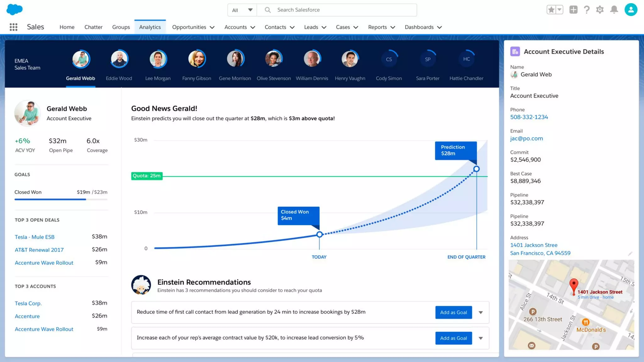Open the All search scope dropdown
644x362 pixels.
242,10
